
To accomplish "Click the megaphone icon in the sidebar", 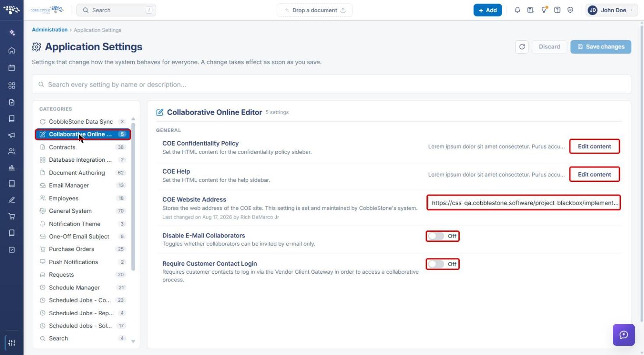I will [x=12, y=135].
